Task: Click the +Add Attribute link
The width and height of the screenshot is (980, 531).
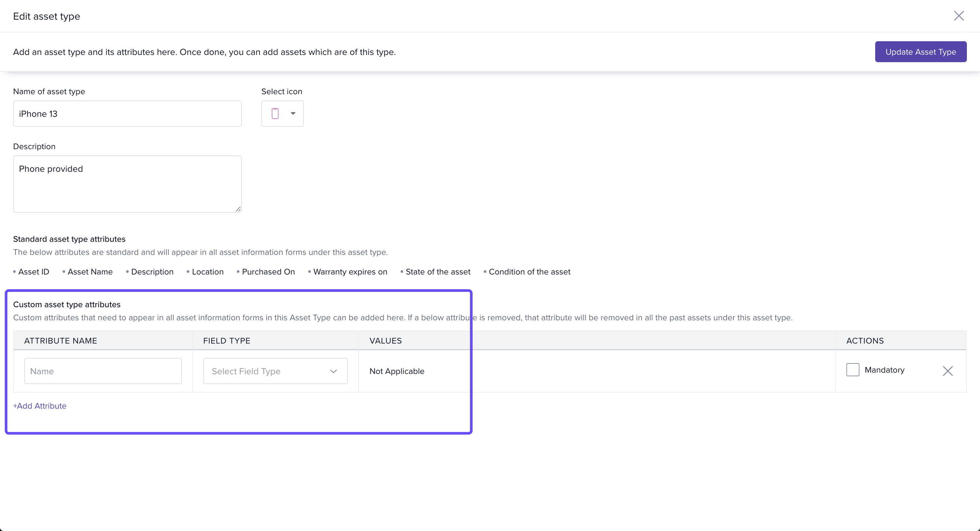Action: 40,406
